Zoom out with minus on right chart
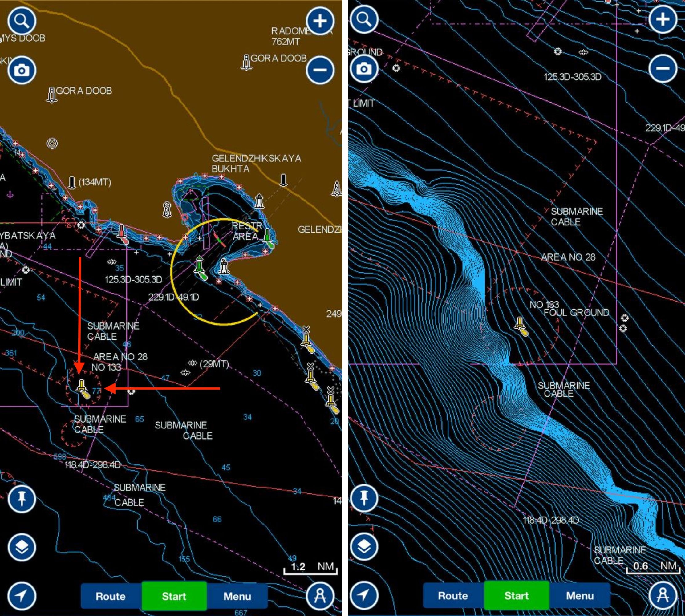The width and height of the screenshot is (685, 616). 663,69
